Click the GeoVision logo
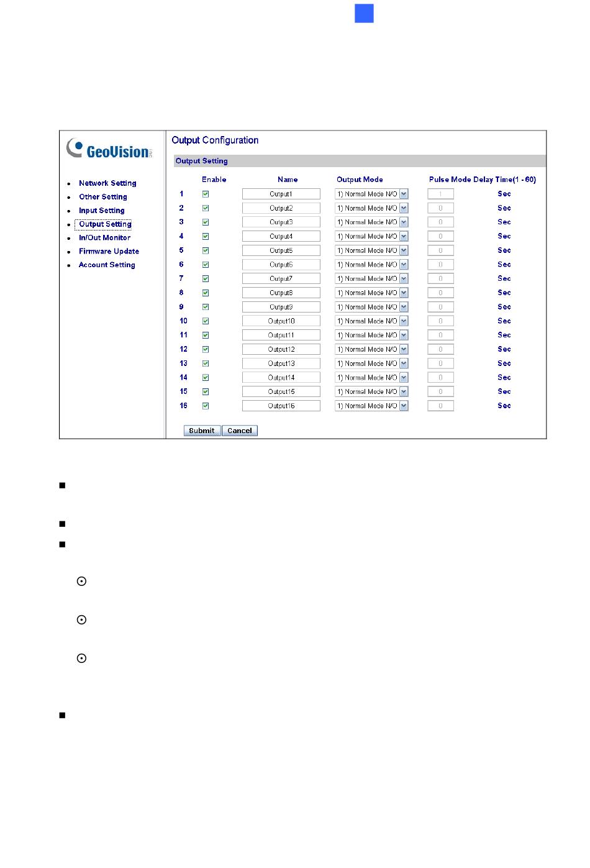 pos(109,149)
